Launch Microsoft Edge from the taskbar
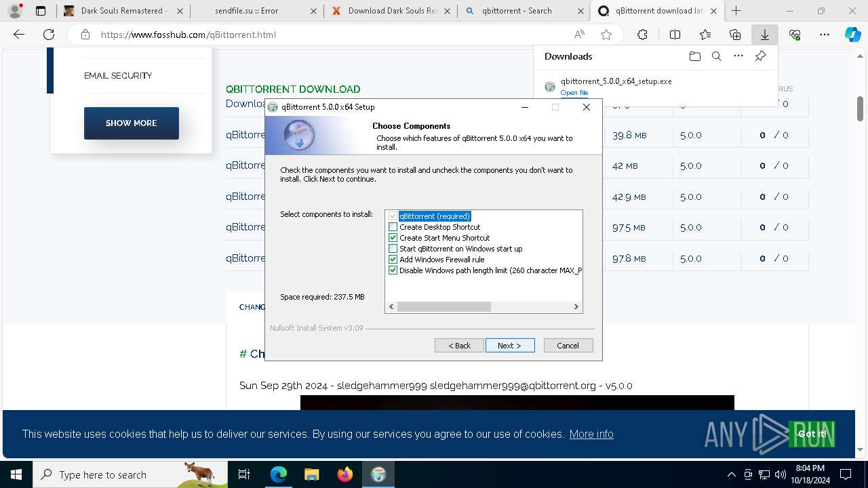The height and width of the screenshot is (488, 868). (279, 474)
